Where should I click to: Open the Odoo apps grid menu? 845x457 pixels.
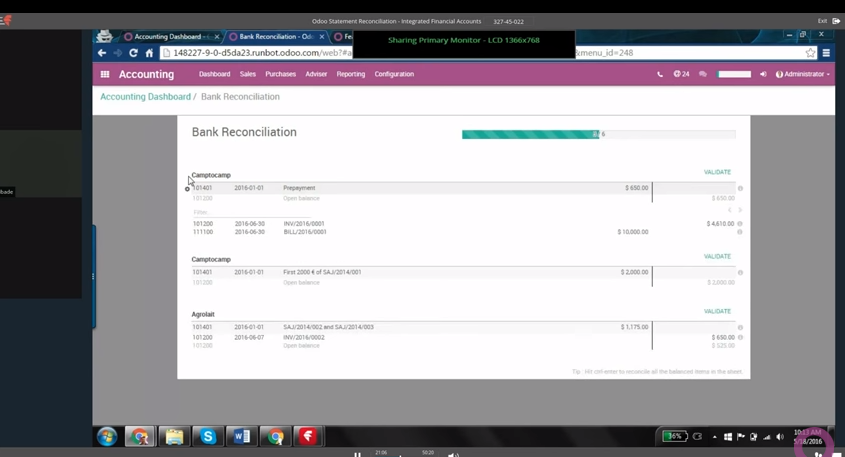104,74
